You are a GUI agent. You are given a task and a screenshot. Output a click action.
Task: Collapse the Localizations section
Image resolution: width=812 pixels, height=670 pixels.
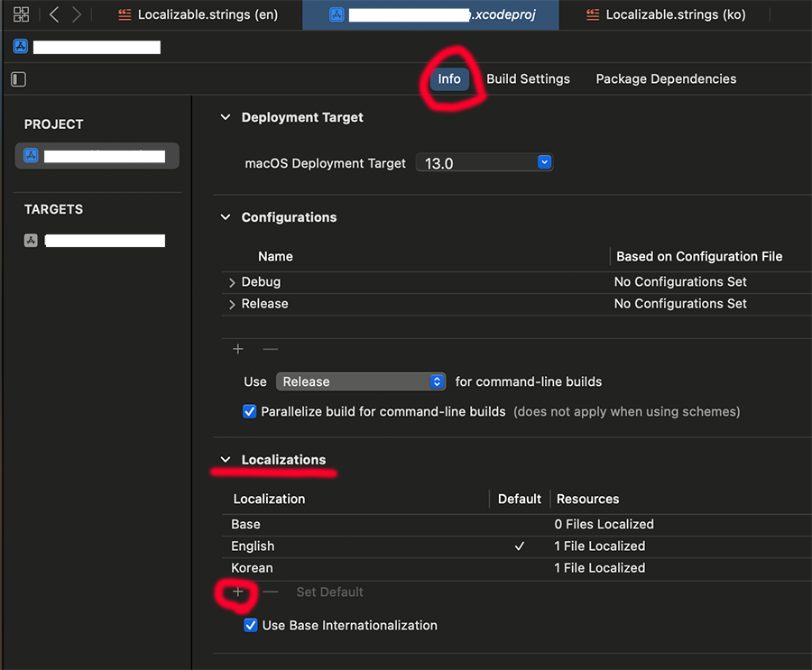[226, 460]
